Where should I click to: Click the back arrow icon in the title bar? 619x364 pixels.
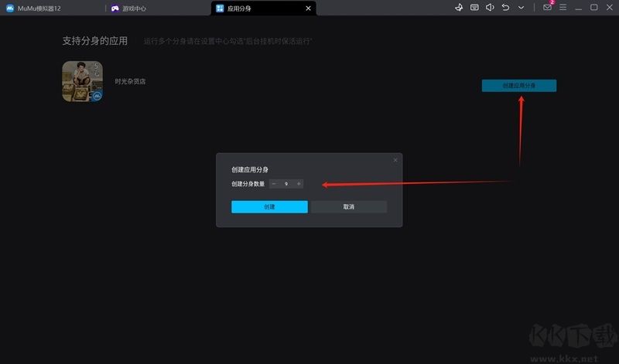pyautogui.click(x=505, y=8)
